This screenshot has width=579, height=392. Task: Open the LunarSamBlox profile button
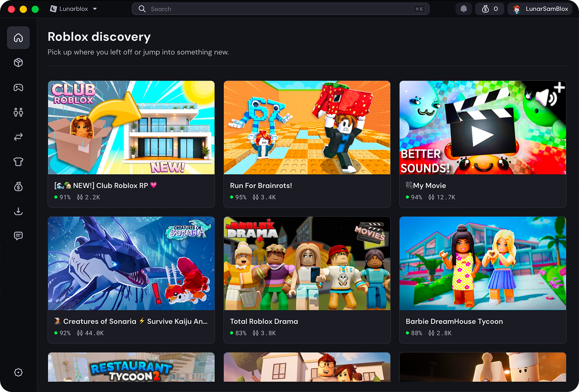pyautogui.click(x=540, y=9)
